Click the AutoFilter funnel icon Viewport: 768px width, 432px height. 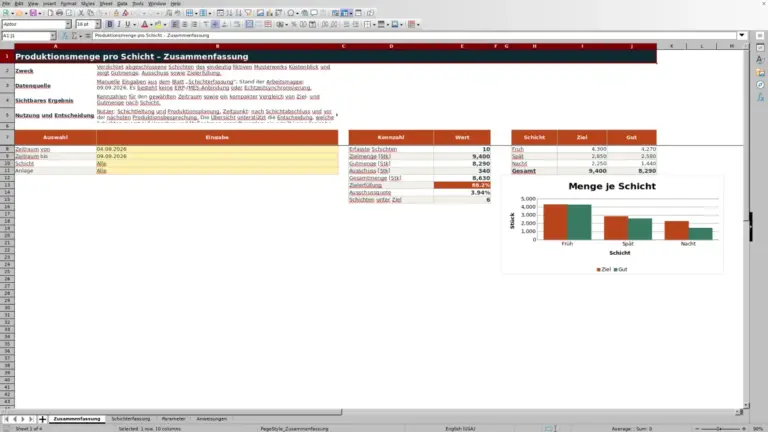point(248,13)
